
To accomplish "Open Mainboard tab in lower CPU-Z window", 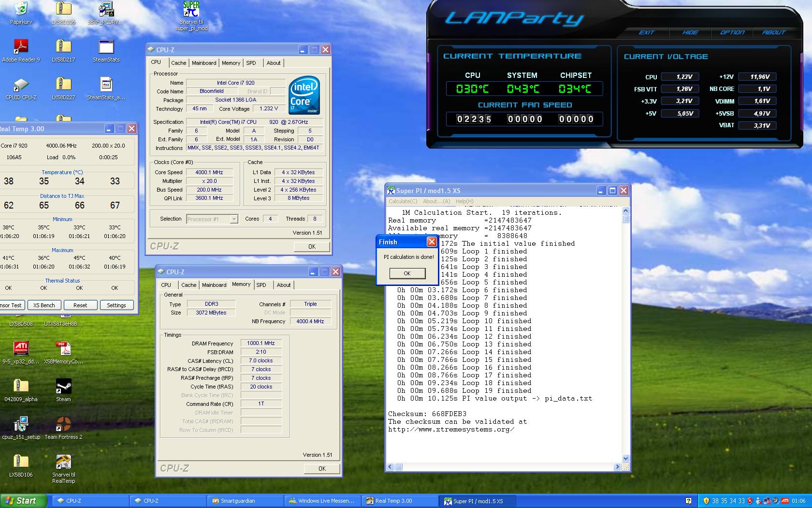I will 214,285.
